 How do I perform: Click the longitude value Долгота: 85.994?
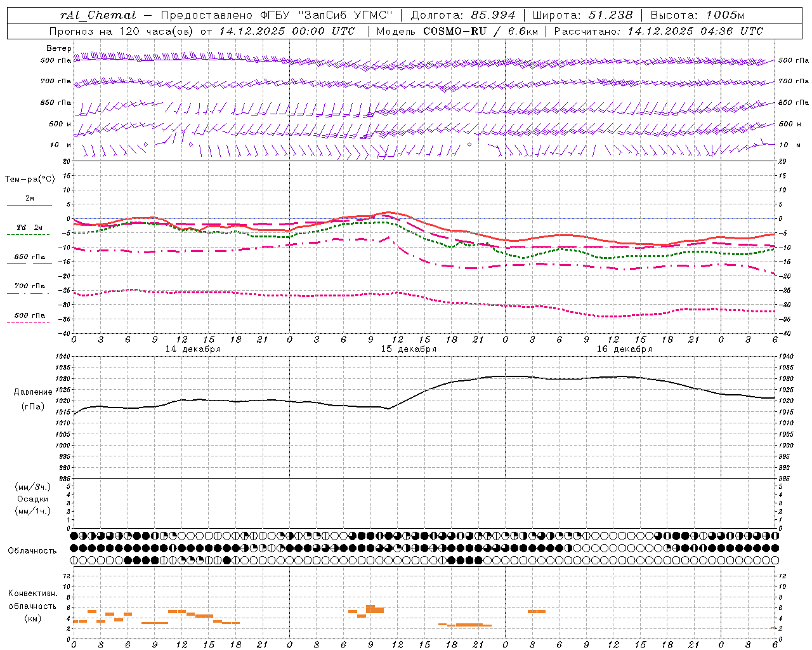463,15
